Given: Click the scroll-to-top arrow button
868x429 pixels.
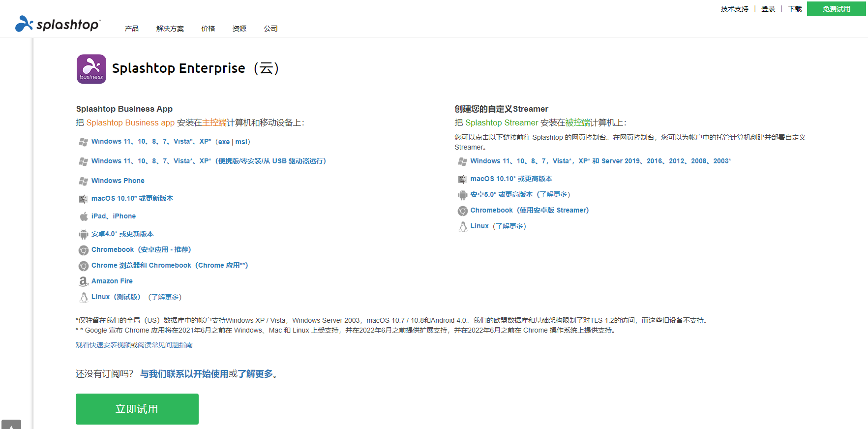Looking at the screenshot, I should 11,425.
